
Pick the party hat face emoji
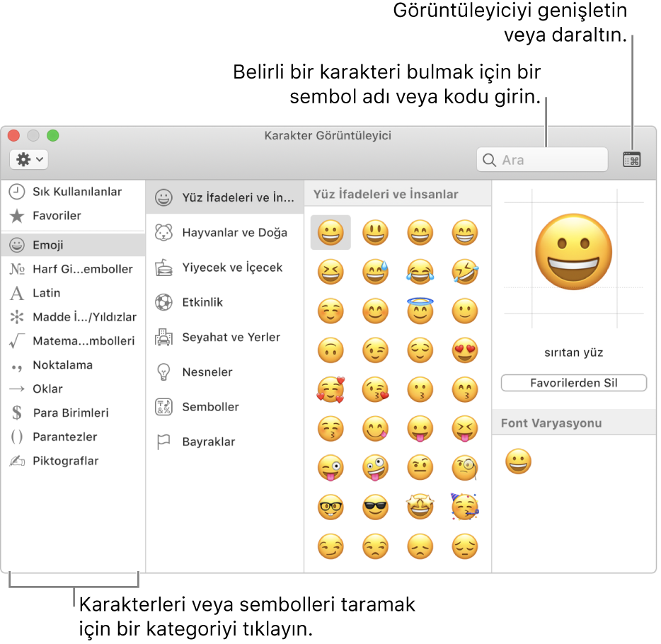click(x=465, y=507)
